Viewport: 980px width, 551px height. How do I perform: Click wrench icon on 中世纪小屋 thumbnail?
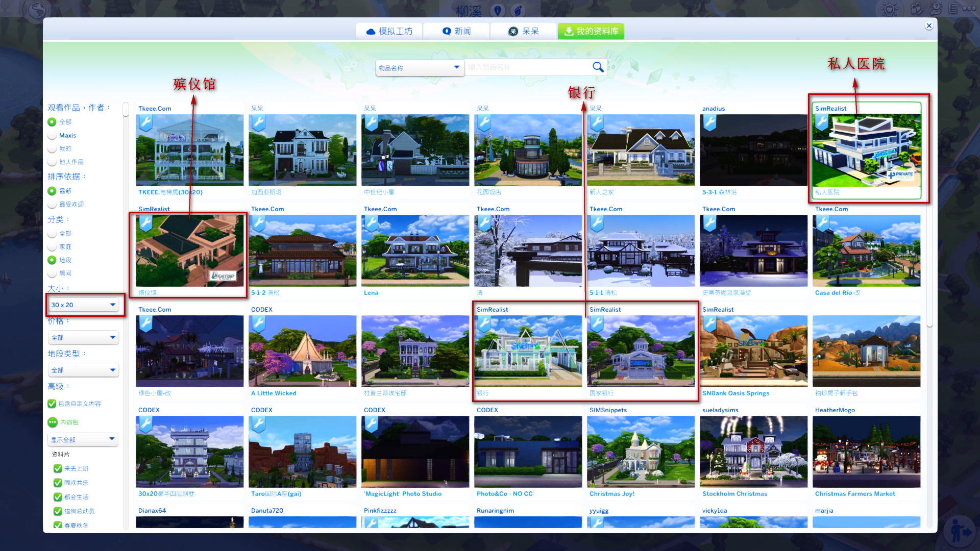point(371,123)
